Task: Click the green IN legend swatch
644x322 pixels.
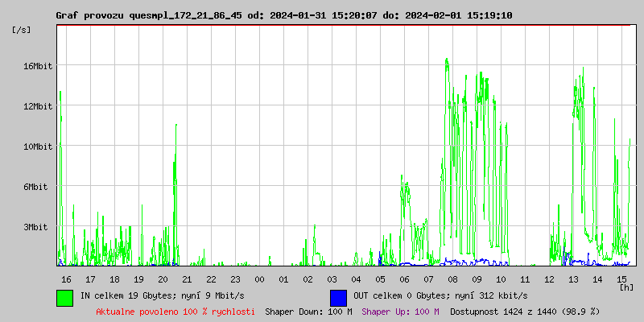Action: [x=64, y=297]
